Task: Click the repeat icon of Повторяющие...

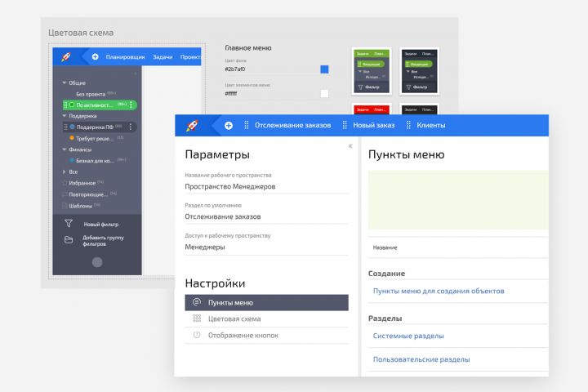Action: tap(65, 194)
